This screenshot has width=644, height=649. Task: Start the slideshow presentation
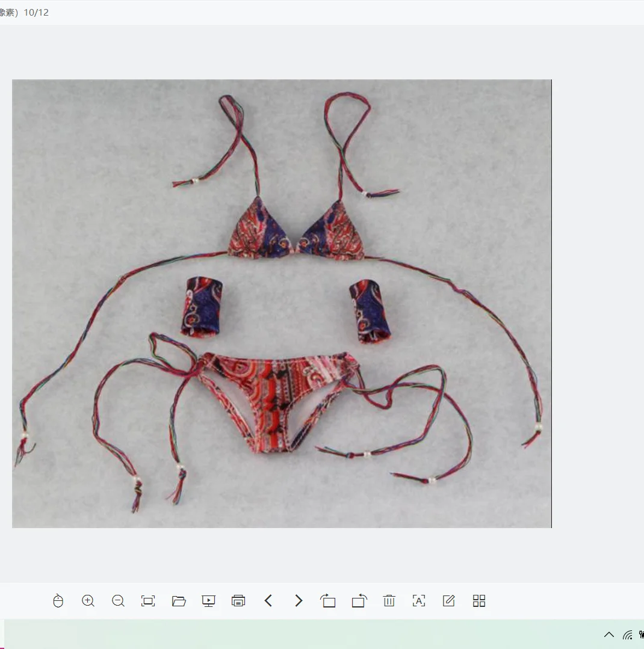208,601
